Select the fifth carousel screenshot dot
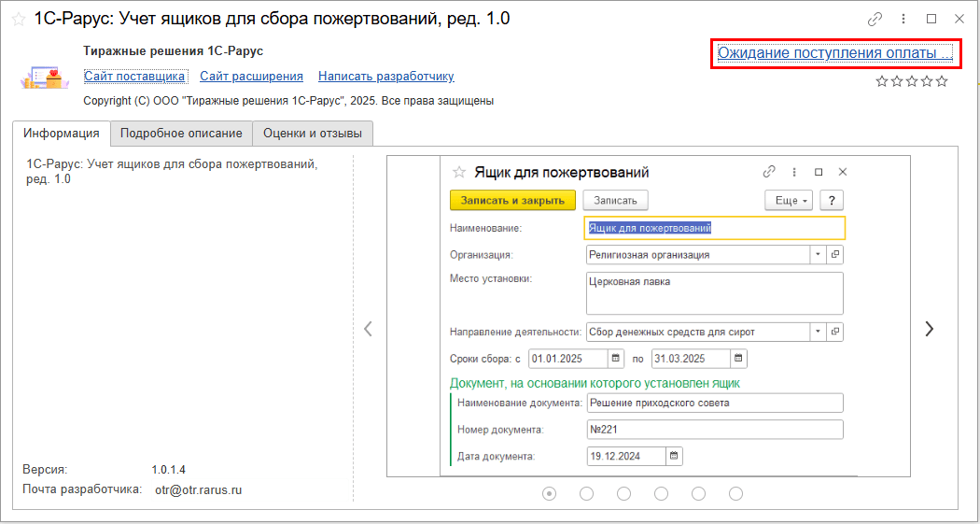Image resolution: width=980 pixels, height=524 pixels. pyautogui.click(x=699, y=494)
